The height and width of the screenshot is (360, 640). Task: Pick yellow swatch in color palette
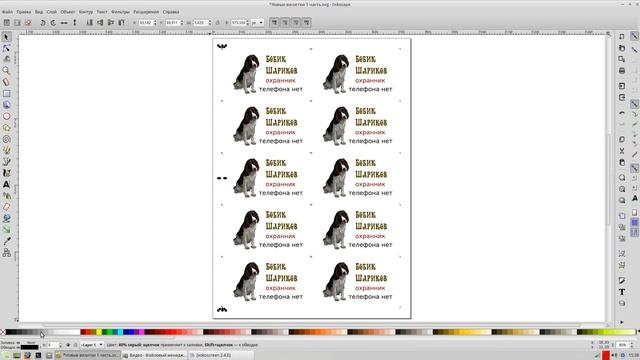tap(99, 332)
